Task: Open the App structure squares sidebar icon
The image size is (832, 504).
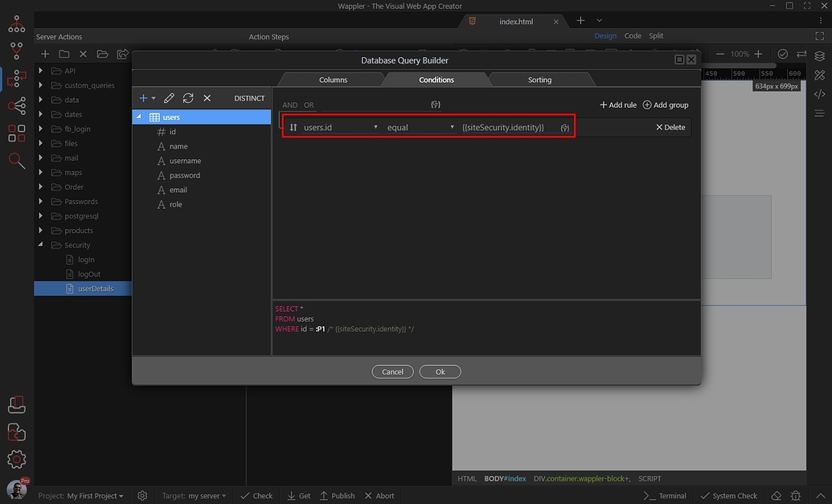Action: 16,133
